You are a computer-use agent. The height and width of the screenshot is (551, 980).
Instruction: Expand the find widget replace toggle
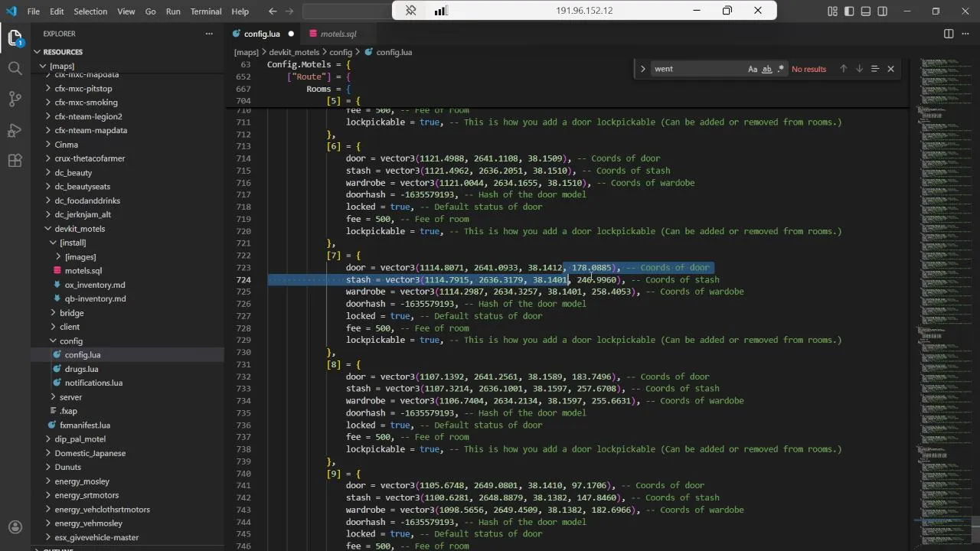point(643,69)
